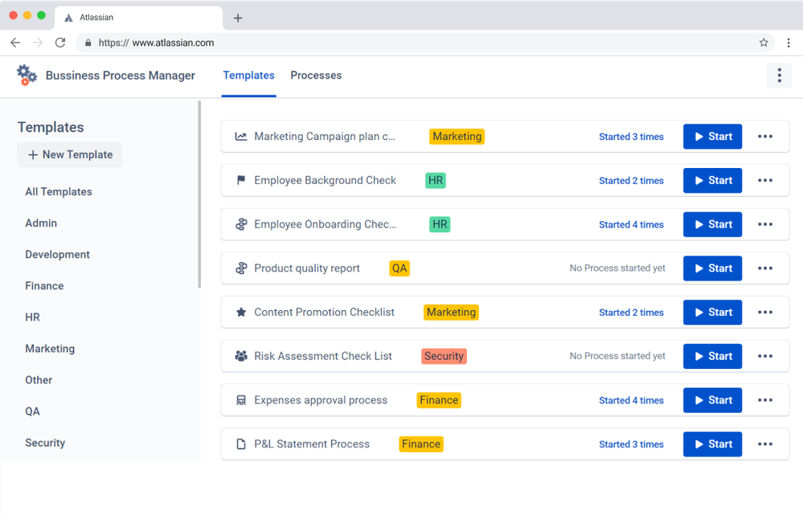Click the chart icon beside Marketing Campaign plan
Image resolution: width=803 pixels, height=532 pixels.
tap(240, 137)
